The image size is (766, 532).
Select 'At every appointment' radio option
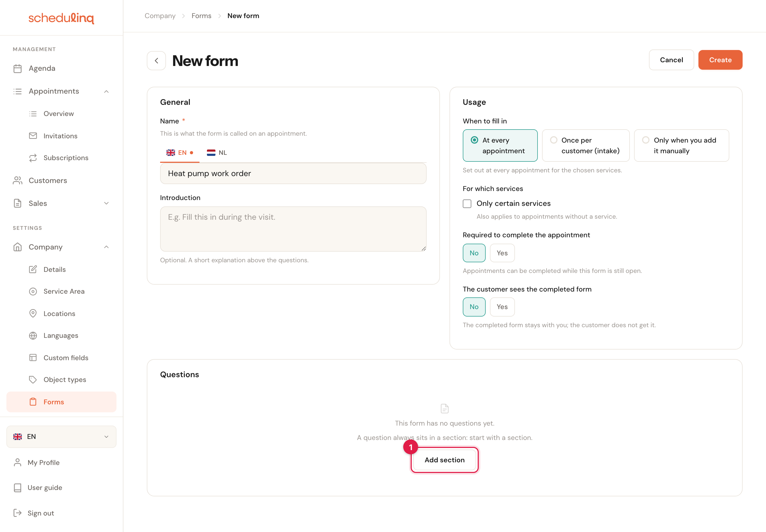(500, 145)
